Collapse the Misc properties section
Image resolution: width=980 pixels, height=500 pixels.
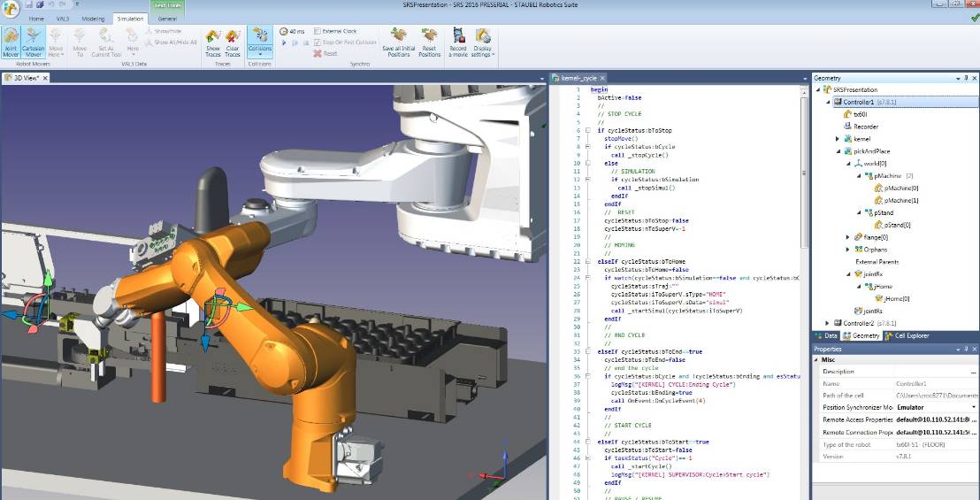[816, 360]
